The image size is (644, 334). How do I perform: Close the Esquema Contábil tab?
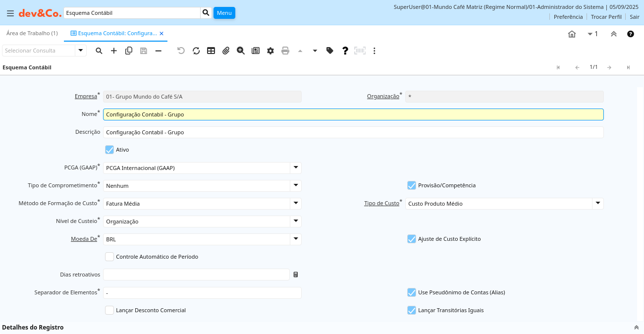(x=161, y=34)
